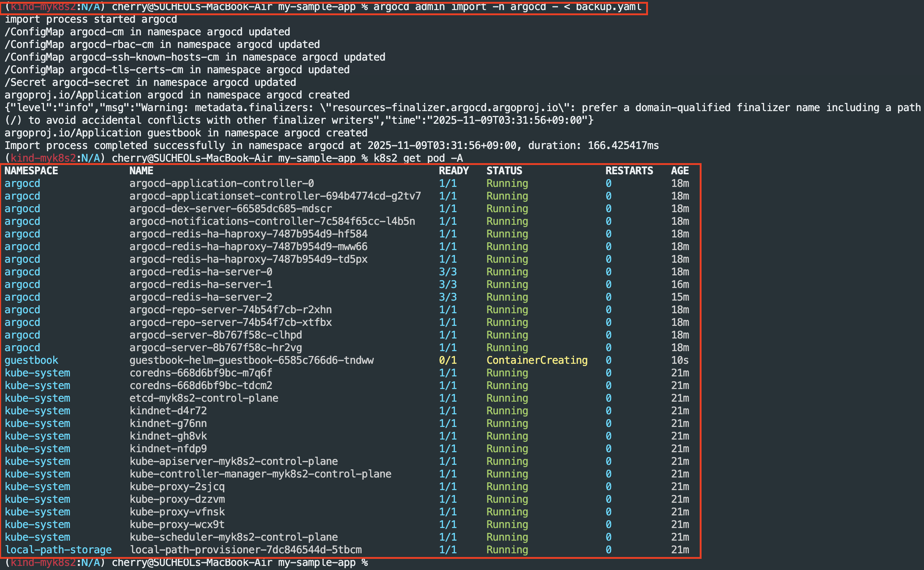
Task: Click the argocd-redis-ha-server-2 pod name
Action: 201,297
